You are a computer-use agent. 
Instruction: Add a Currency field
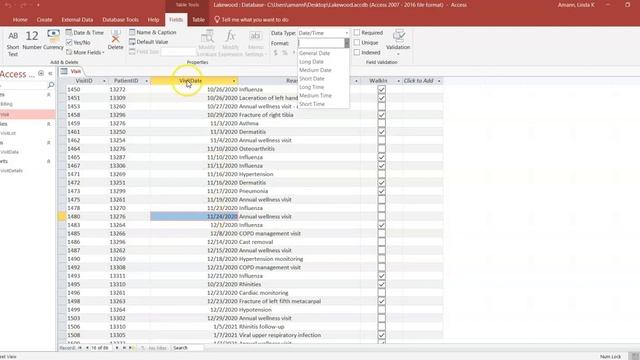[x=53, y=41]
